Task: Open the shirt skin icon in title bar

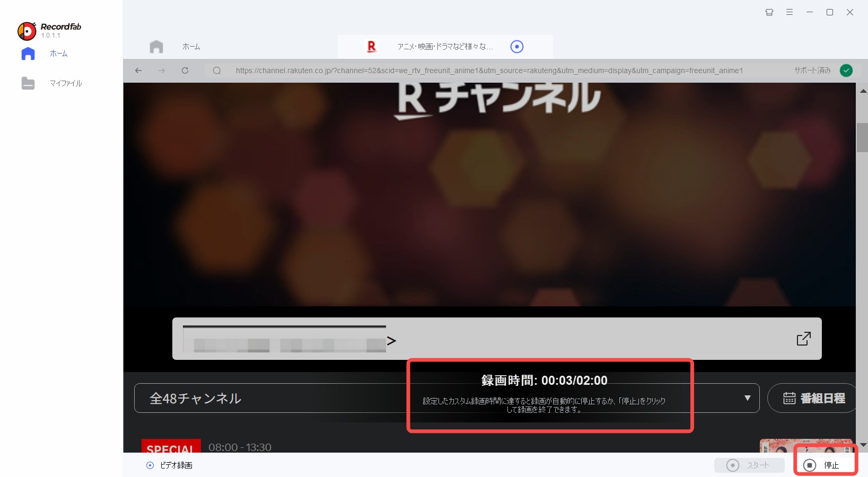Action: pos(769,12)
